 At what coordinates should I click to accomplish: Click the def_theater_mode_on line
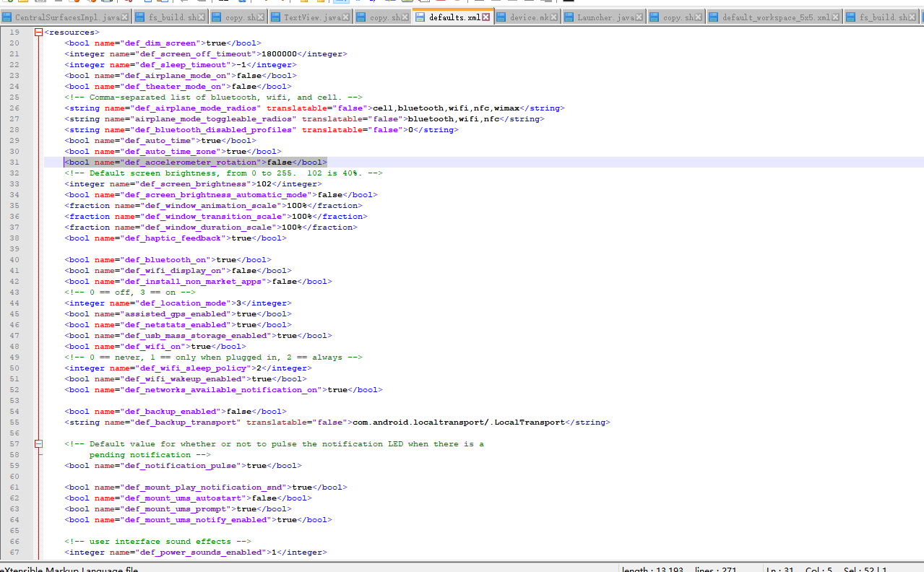[x=178, y=87]
